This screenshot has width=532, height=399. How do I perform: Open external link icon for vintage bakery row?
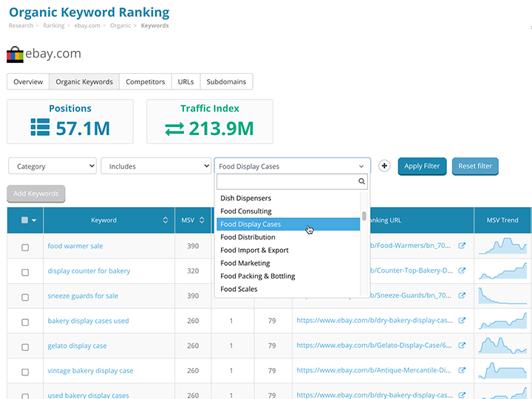click(462, 370)
